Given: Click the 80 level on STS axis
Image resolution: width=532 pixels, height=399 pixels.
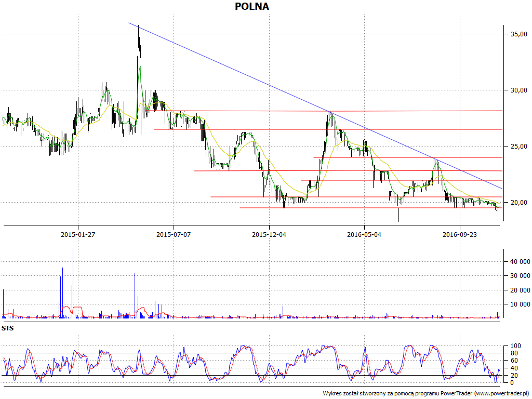Looking at the screenshot, I should [514, 353].
